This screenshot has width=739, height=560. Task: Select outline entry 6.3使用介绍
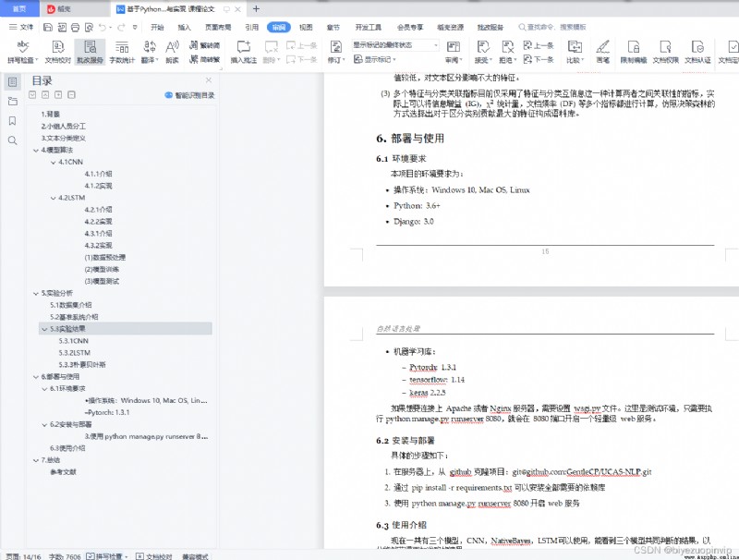tap(67, 448)
